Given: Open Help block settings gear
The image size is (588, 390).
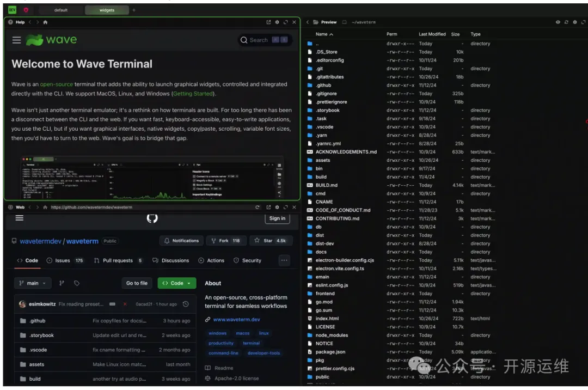Looking at the screenshot, I should (x=277, y=22).
